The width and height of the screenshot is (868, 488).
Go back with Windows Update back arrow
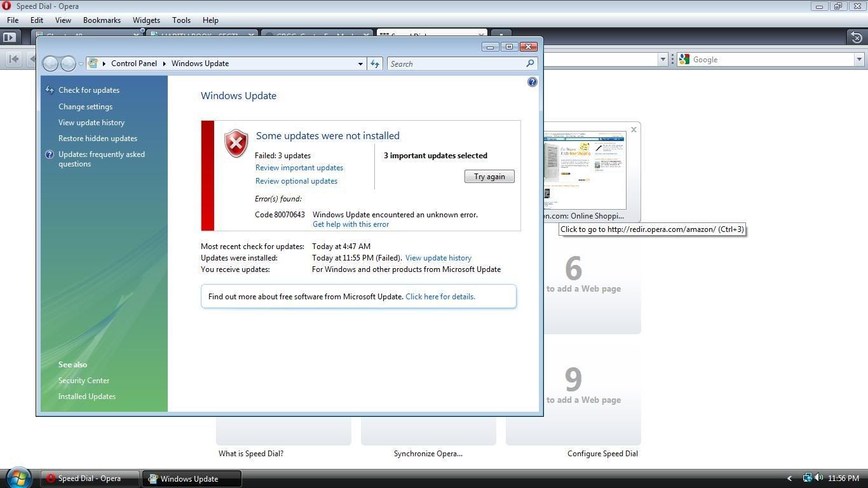tap(50, 64)
